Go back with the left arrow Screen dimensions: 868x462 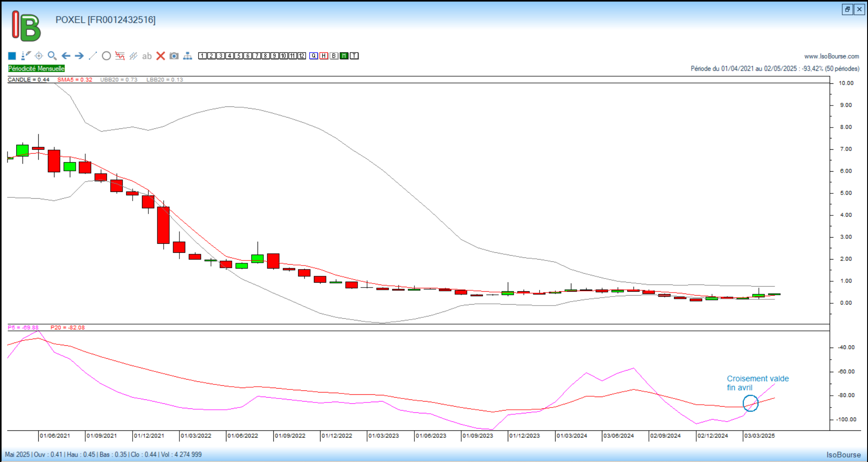66,56
